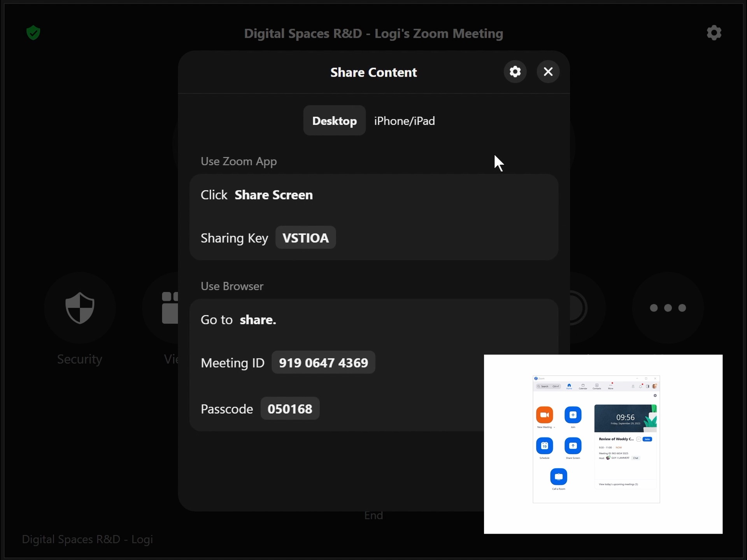Click plus Join icon in preview
Image resolution: width=747 pixels, height=560 pixels.
(x=573, y=415)
